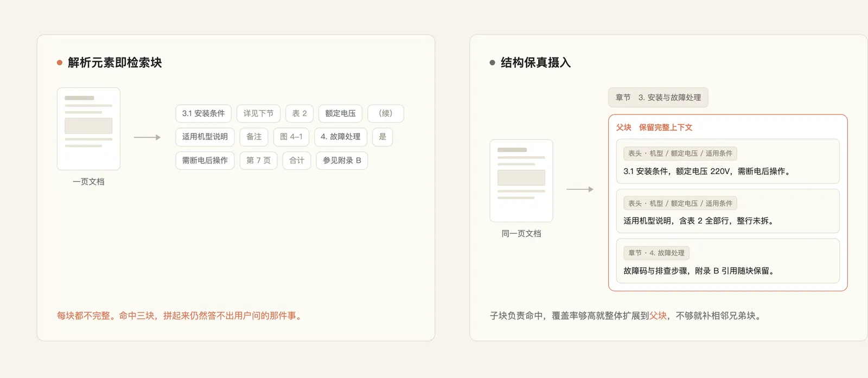Select the single-character 是 chip
Image resolution: width=868 pixels, height=378 pixels.
(382, 137)
